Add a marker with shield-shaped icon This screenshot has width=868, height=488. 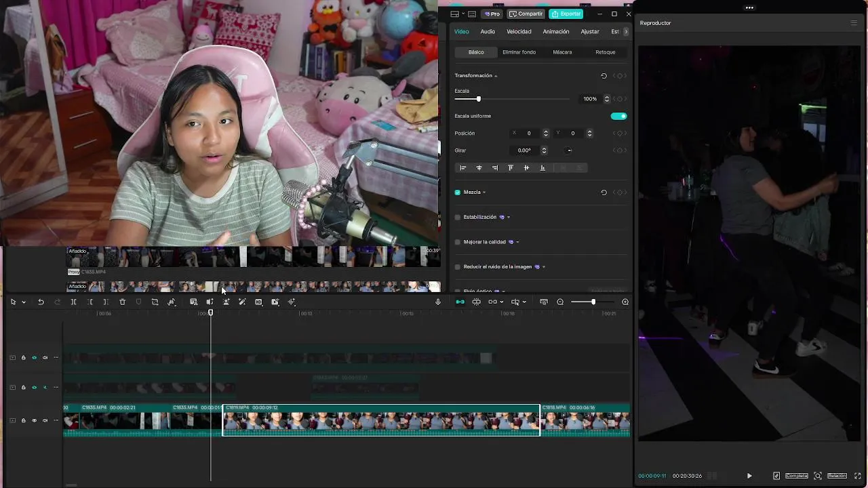138,302
